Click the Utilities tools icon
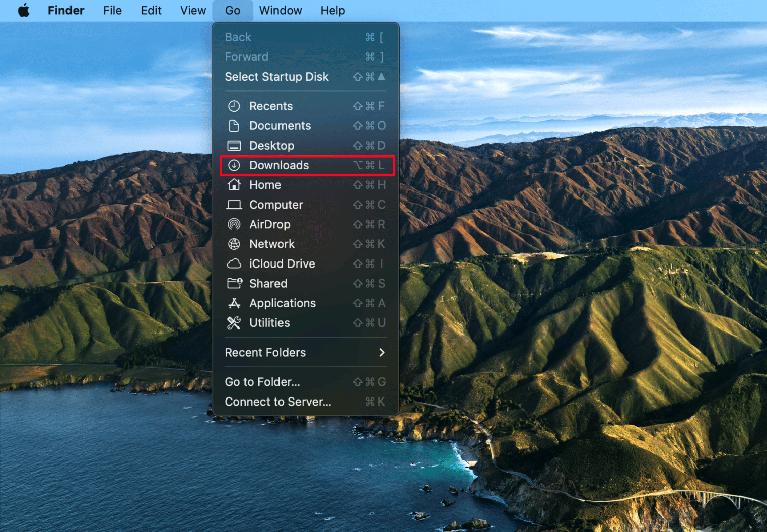767x532 pixels. [x=234, y=323]
